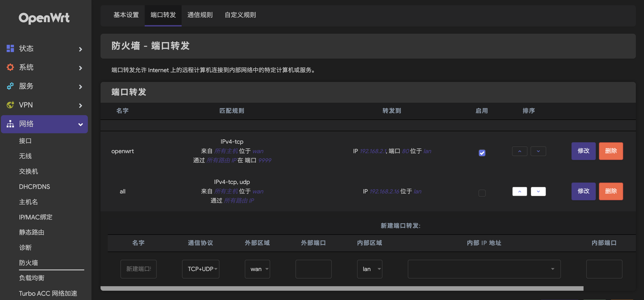This screenshot has height=300, width=644.
Task: Move the all rule down with sort arrow
Action: click(538, 191)
